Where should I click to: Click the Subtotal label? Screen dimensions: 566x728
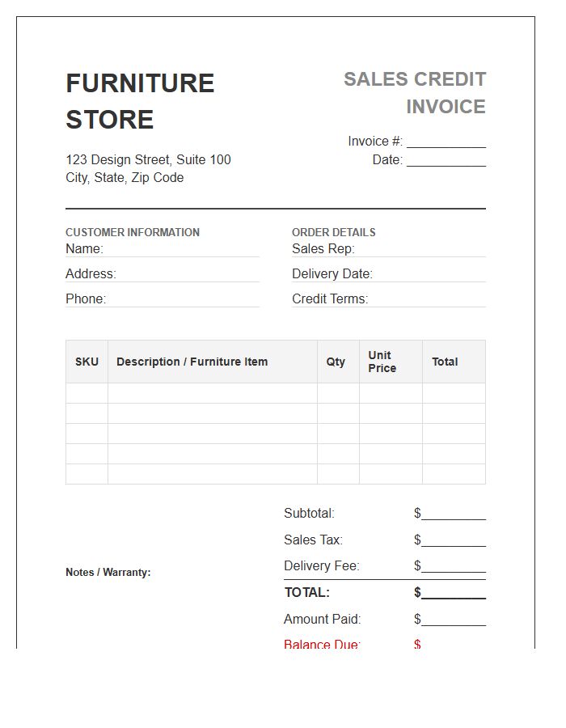coord(309,514)
